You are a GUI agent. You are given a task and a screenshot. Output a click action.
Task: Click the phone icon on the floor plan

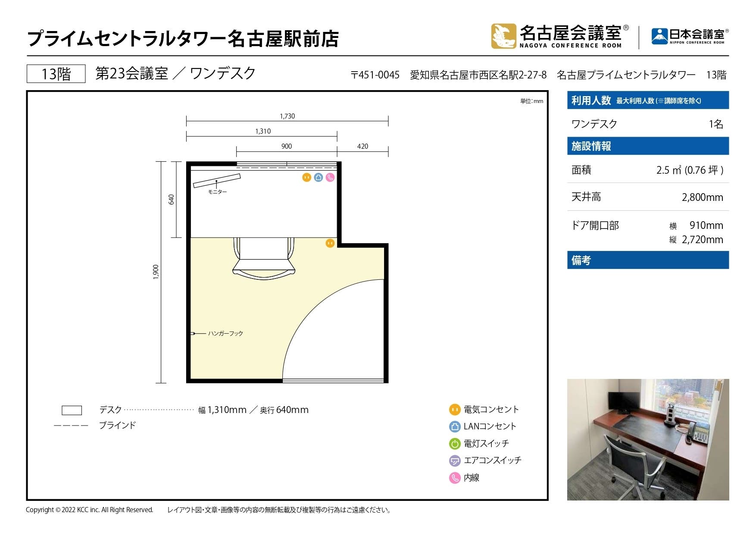[329, 177]
